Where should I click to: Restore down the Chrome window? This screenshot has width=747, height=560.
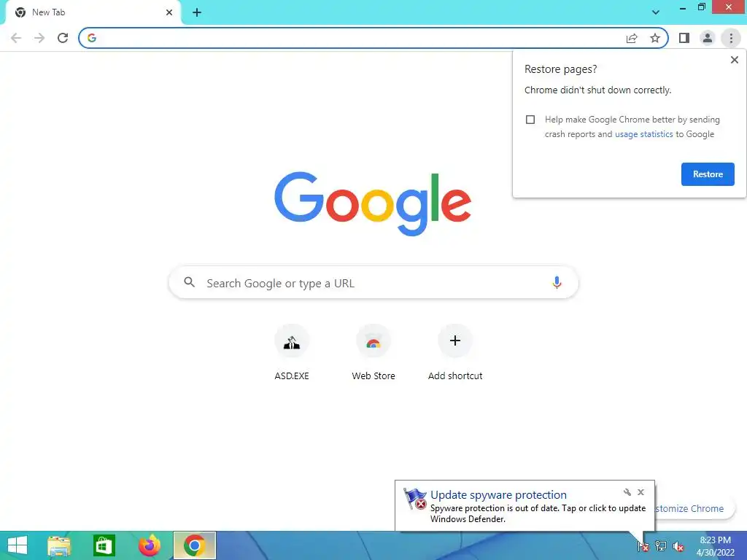(702, 7)
